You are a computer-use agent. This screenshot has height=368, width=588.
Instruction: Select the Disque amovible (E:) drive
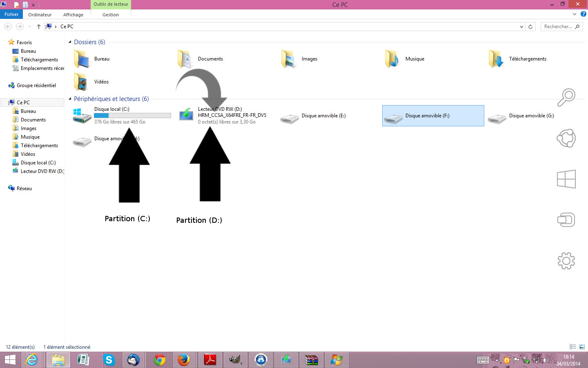click(x=330, y=116)
